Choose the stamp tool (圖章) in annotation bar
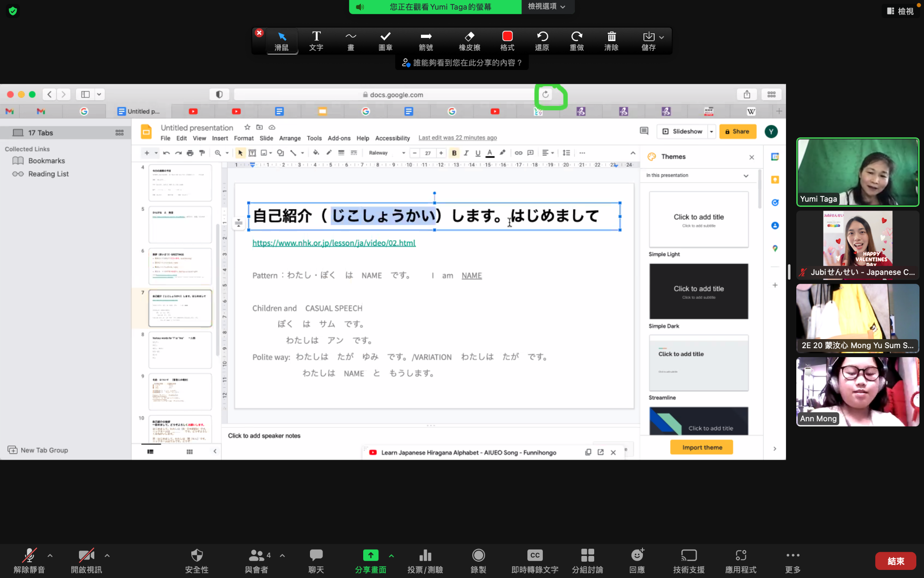924x578 pixels. pyautogui.click(x=385, y=41)
